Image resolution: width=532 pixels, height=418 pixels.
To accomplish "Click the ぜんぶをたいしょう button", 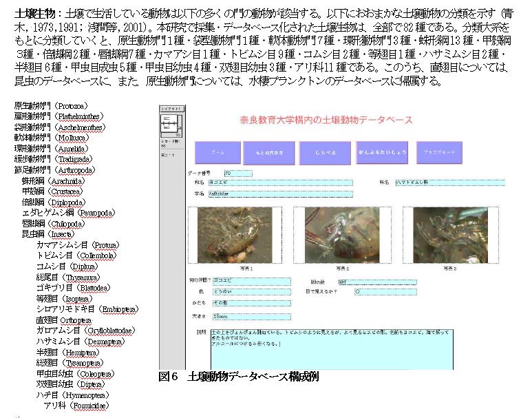I will pos(382,152).
